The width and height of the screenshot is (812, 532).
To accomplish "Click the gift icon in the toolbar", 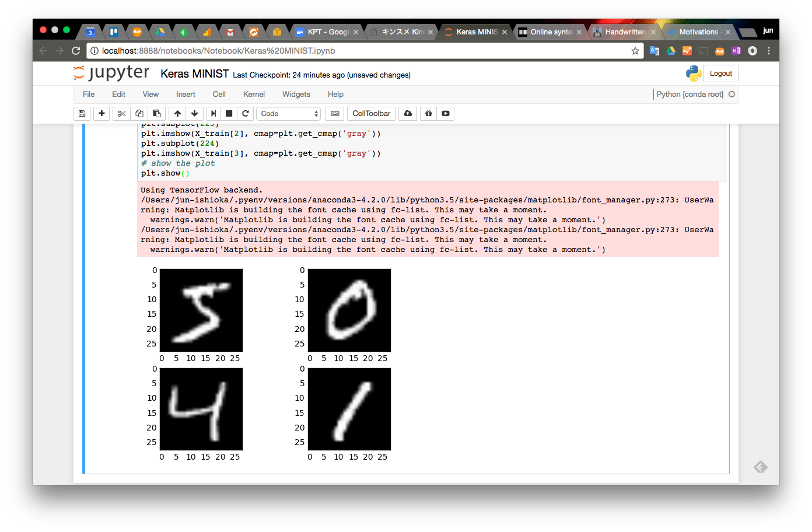I will point(428,114).
